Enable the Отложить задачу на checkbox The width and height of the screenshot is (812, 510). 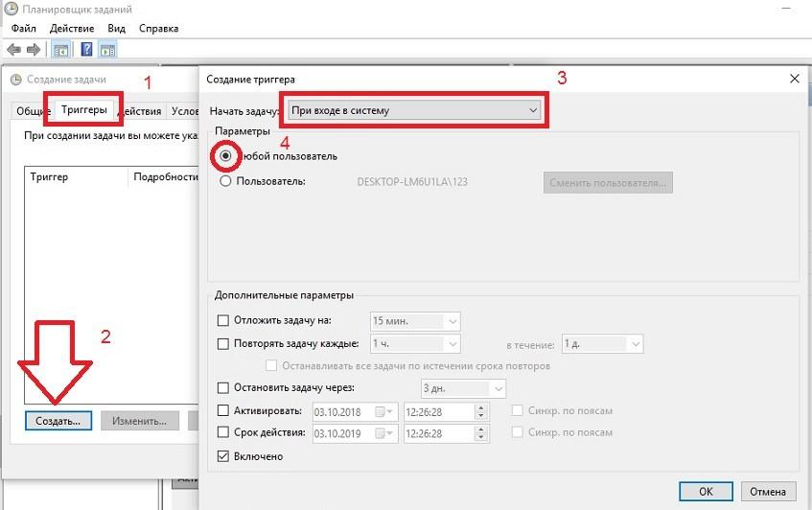(x=224, y=321)
